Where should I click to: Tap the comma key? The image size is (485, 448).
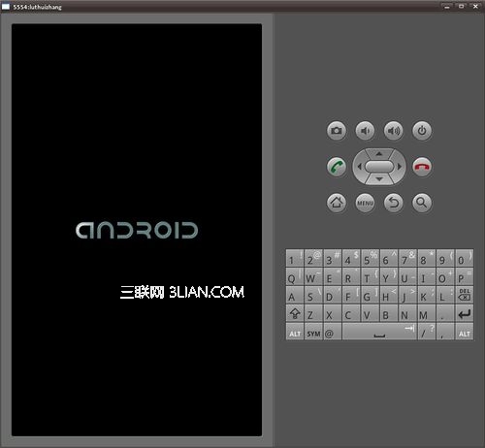coord(445,332)
